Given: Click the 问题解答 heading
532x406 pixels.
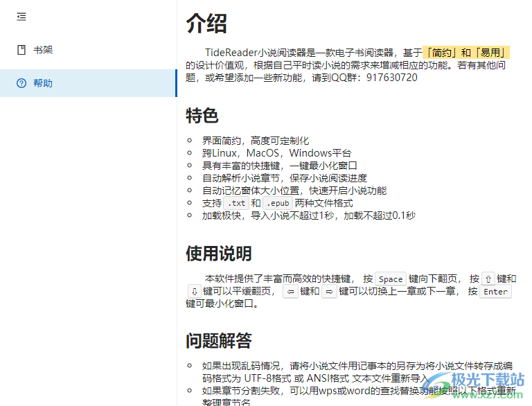Looking at the screenshot, I should click(219, 340).
